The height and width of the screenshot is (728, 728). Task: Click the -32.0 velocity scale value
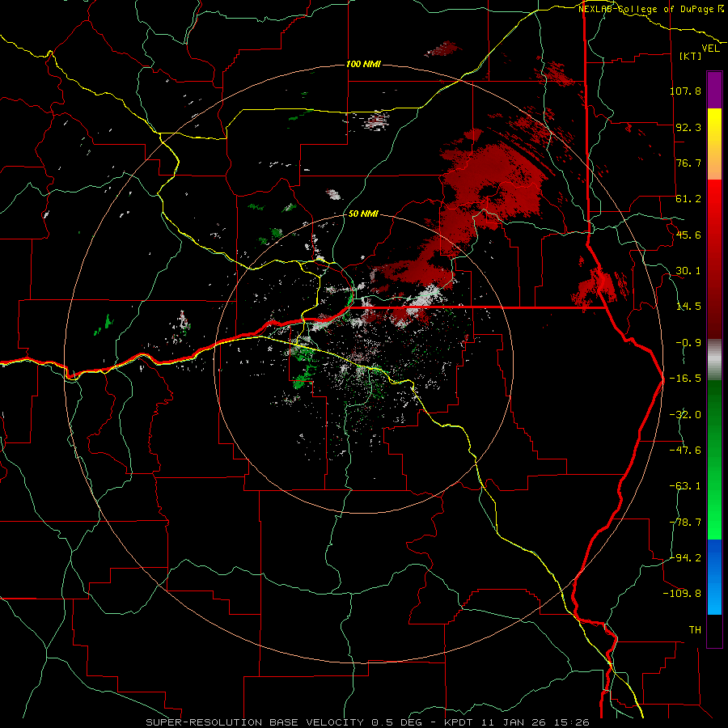pyautogui.click(x=685, y=415)
